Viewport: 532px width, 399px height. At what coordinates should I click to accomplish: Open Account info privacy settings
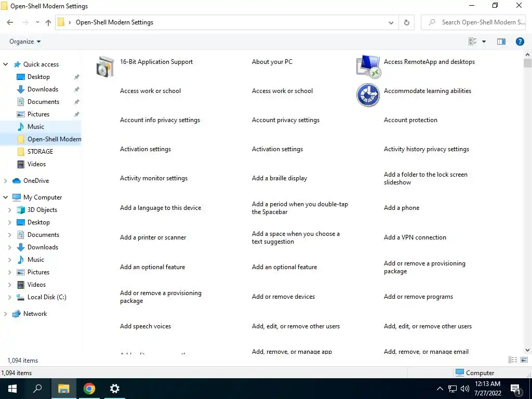[160, 120]
